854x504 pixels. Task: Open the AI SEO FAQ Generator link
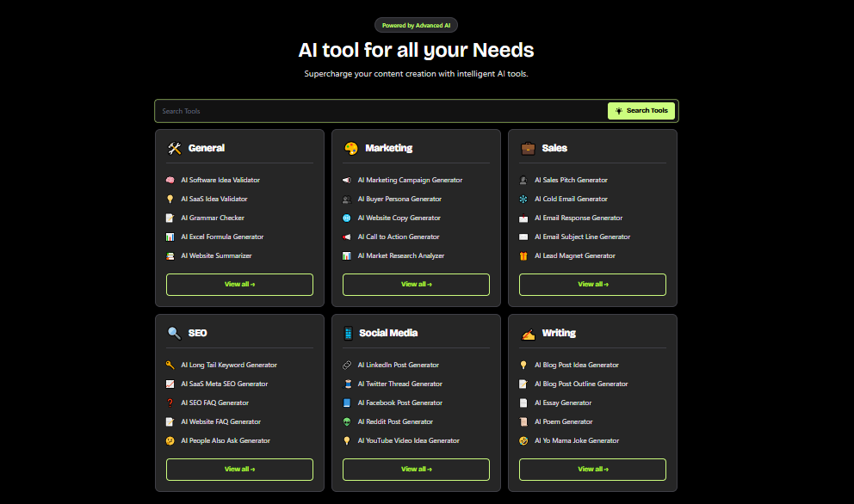point(214,403)
